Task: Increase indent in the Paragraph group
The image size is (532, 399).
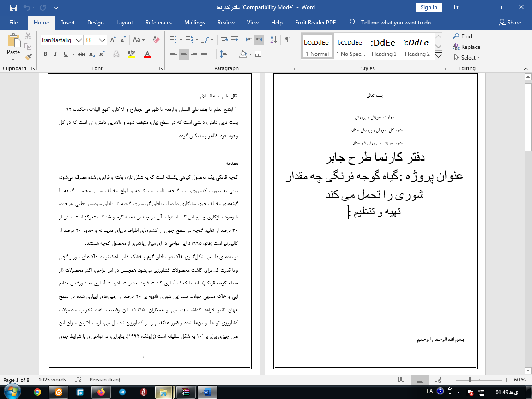Action: pos(235,40)
